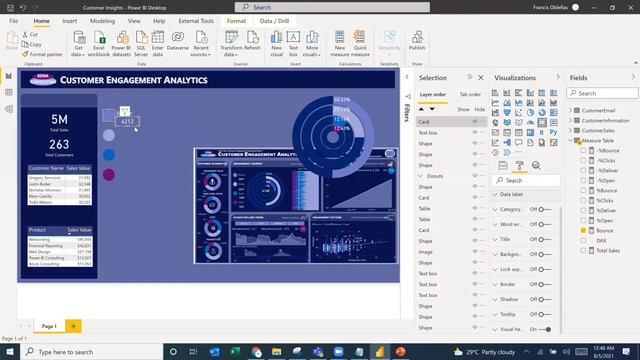Check the Total Sales field checkbox
640x360 pixels.
pos(583,251)
